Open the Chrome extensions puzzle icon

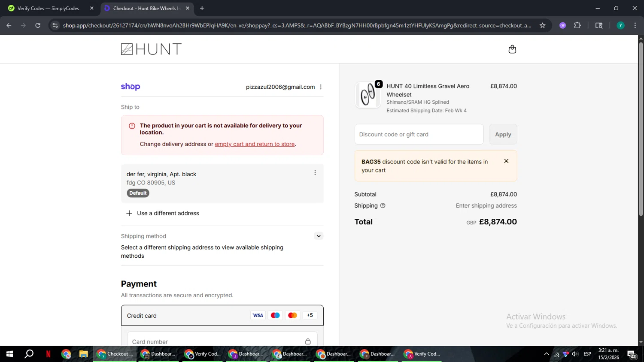coord(577,26)
